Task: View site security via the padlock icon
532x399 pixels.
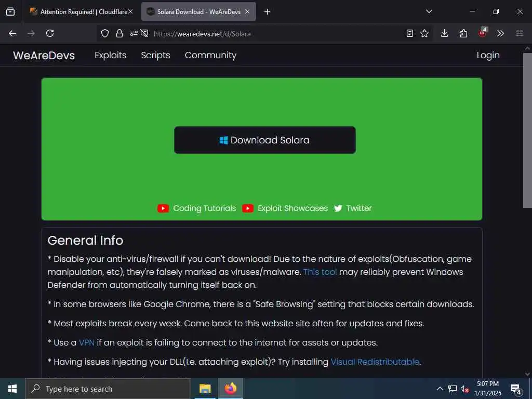Action: click(119, 33)
